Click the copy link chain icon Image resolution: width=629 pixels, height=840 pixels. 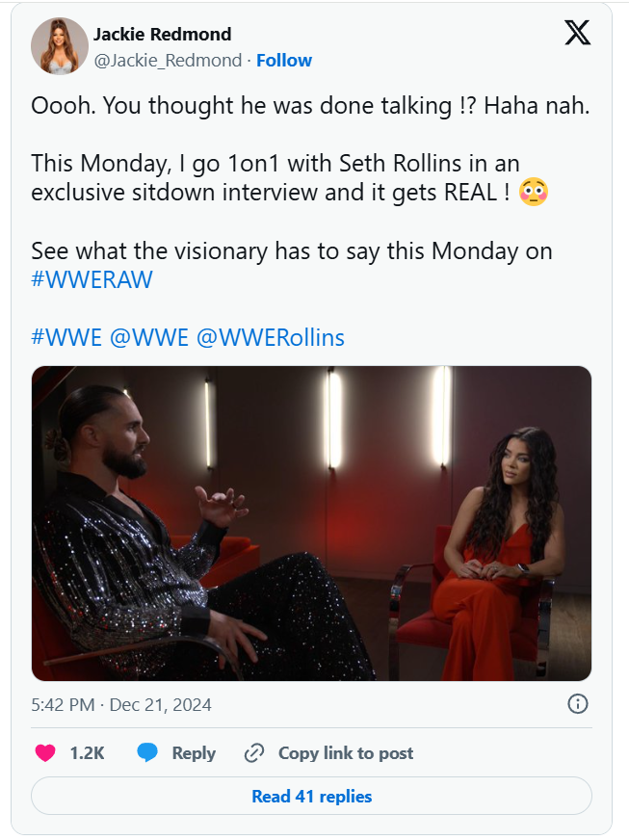pyautogui.click(x=254, y=753)
